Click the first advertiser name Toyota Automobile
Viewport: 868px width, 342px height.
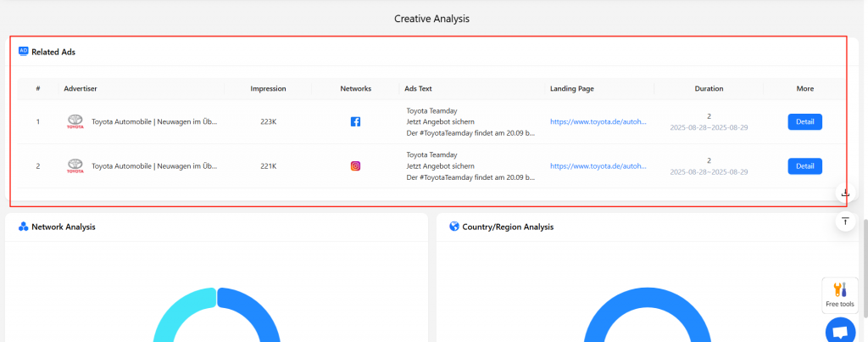point(154,122)
